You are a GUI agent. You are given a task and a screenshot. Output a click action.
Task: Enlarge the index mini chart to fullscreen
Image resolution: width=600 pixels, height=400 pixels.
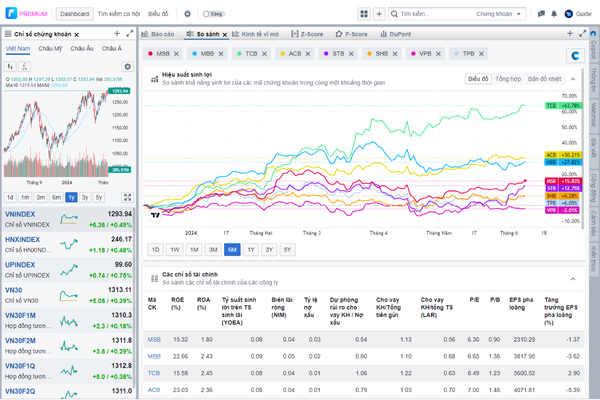click(127, 198)
